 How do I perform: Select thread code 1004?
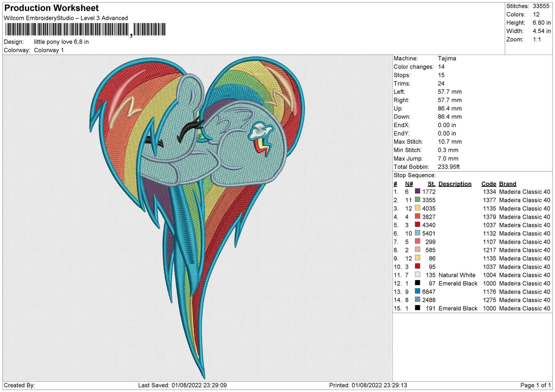pyautogui.click(x=489, y=275)
